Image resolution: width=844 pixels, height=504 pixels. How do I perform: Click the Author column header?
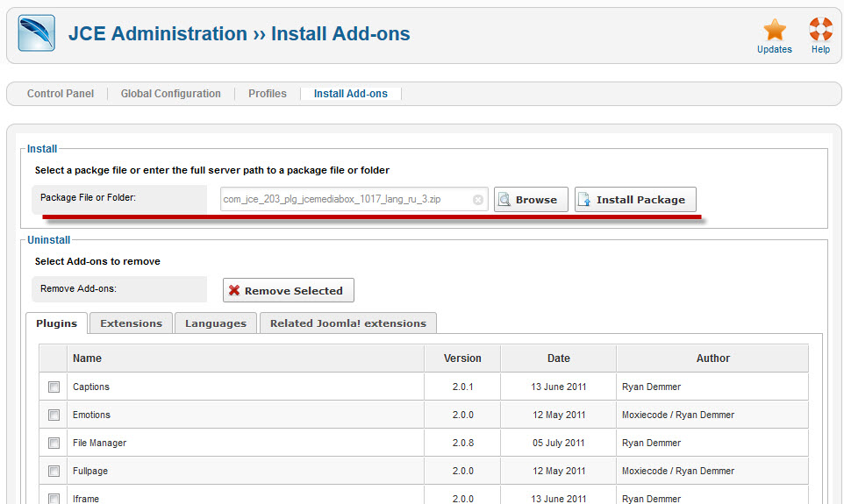point(712,358)
